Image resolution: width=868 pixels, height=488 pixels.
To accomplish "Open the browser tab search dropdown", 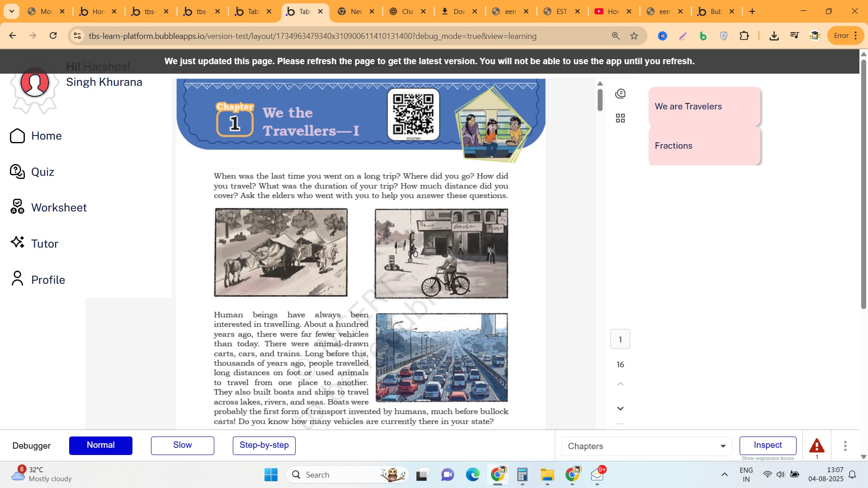I will pos(11,11).
